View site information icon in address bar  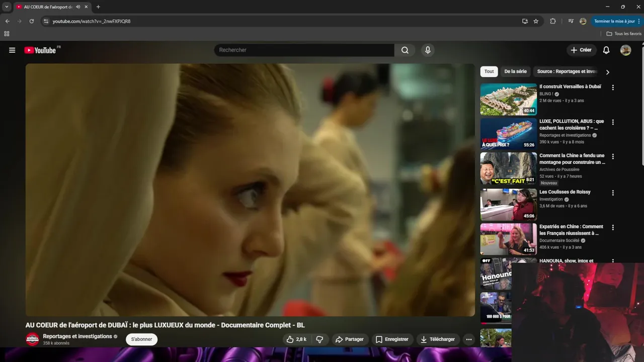pyautogui.click(x=46, y=21)
